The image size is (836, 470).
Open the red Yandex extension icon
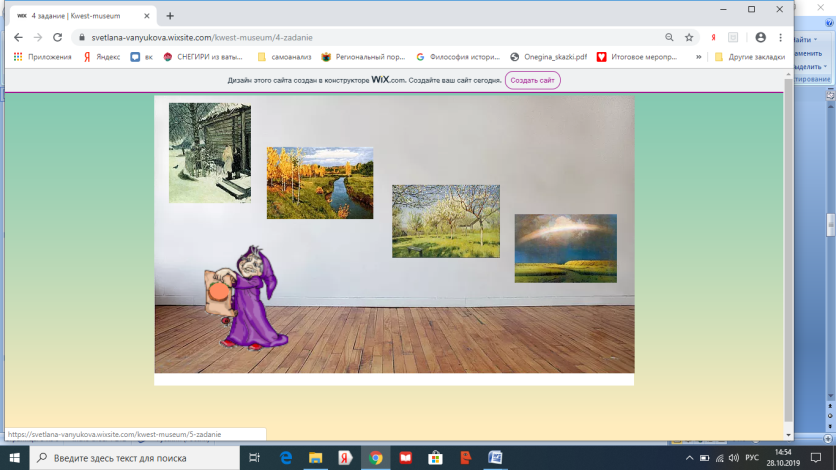[x=713, y=37]
